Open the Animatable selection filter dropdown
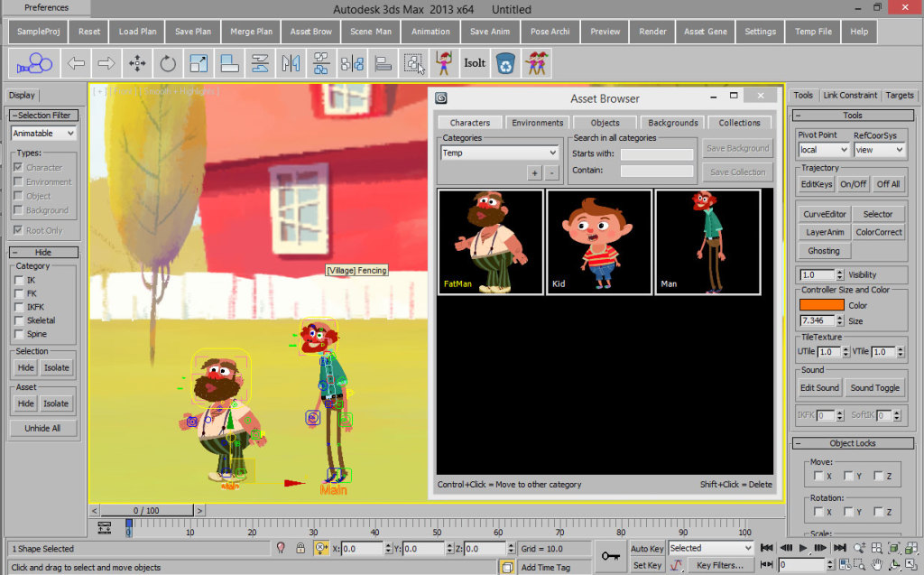The height and width of the screenshot is (575, 924). (43, 133)
